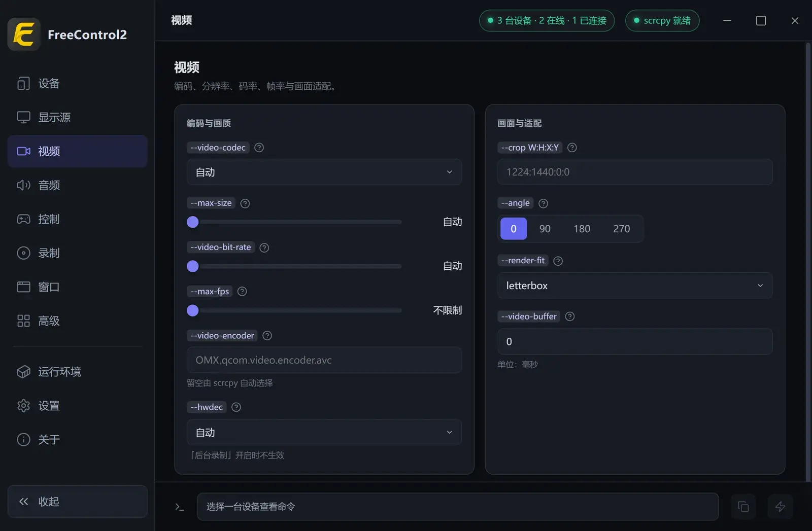812x531 pixels.
Task: Focus the --video-buffer input field
Action: [x=635, y=342]
